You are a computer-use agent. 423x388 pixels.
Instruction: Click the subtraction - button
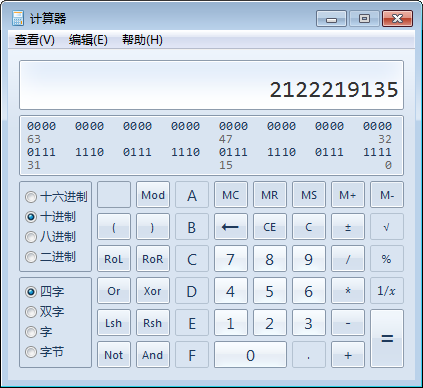(348, 323)
